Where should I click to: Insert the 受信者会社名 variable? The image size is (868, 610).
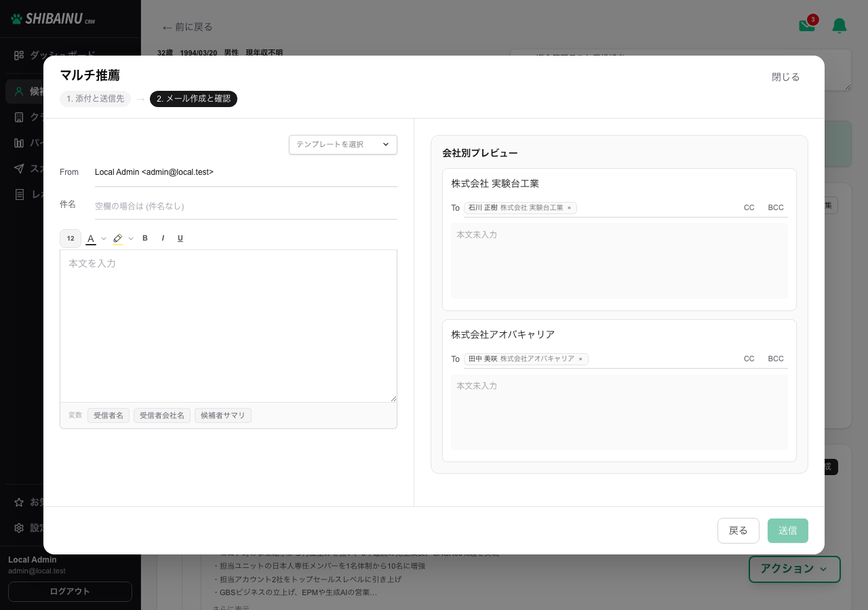pyautogui.click(x=162, y=415)
